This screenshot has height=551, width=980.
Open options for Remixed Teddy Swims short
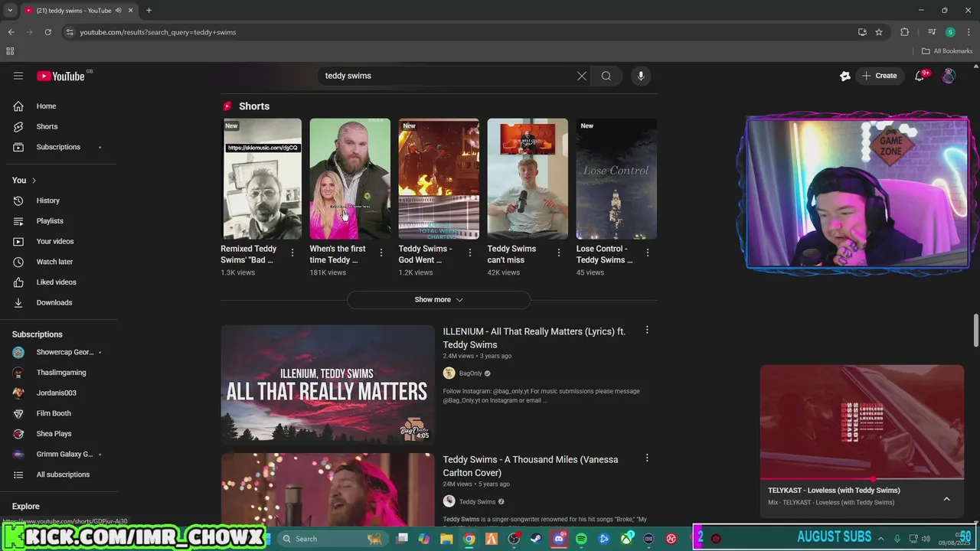(x=292, y=253)
